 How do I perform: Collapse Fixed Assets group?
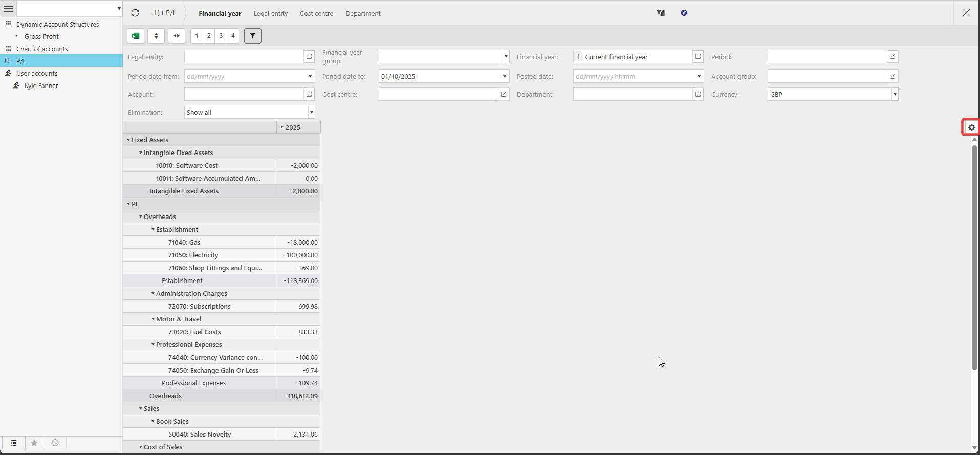click(128, 140)
